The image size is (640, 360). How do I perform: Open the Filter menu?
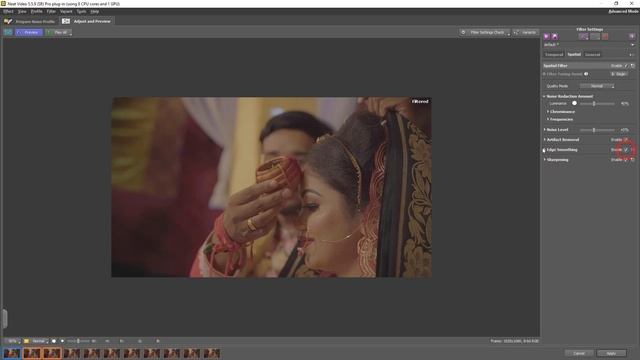(x=51, y=11)
